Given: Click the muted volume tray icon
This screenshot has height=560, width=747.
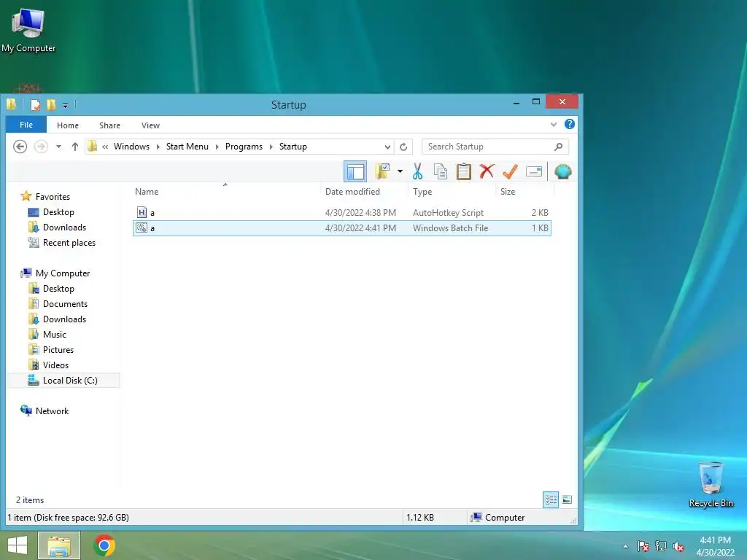Looking at the screenshot, I should (x=678, y=547).
